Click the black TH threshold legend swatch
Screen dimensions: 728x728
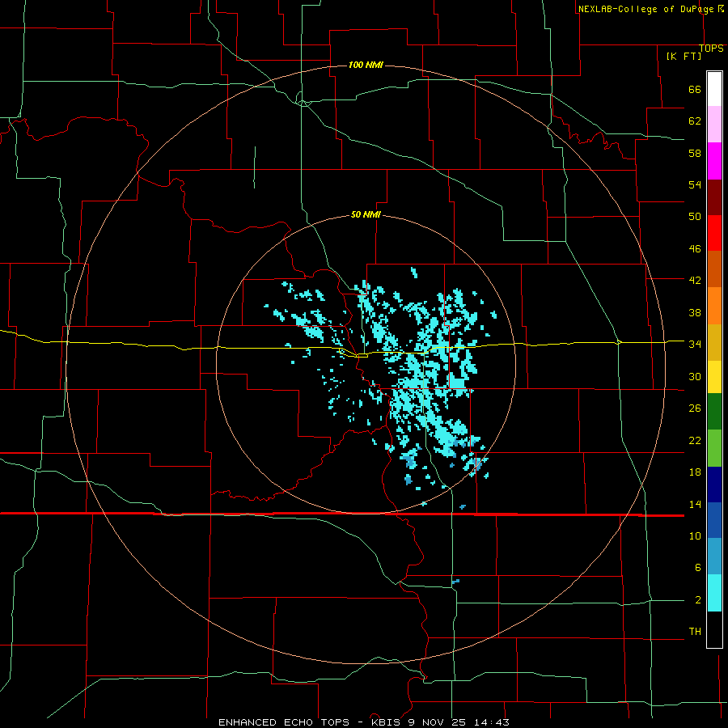pos(714,629)
